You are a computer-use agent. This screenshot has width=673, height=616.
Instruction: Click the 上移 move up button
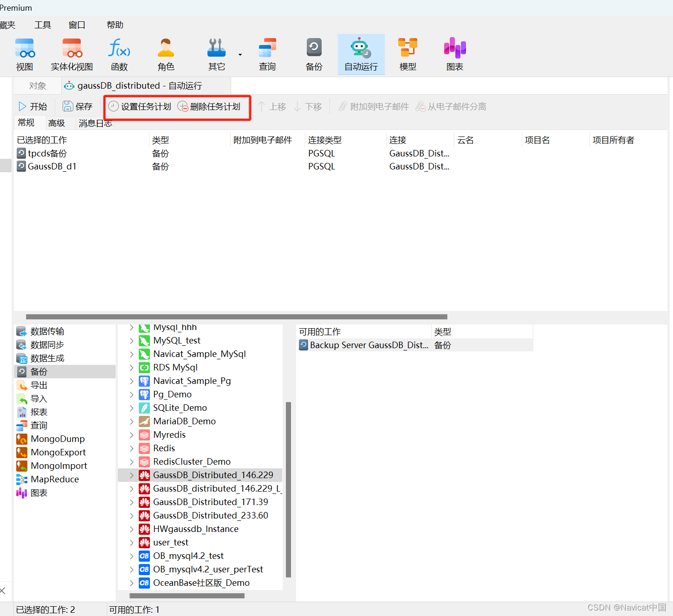[x=272, y=107]
